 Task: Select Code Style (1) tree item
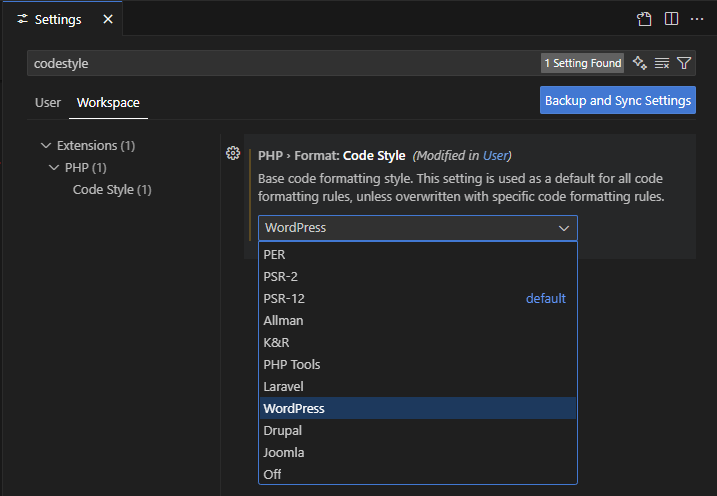[x=112, y=189]
